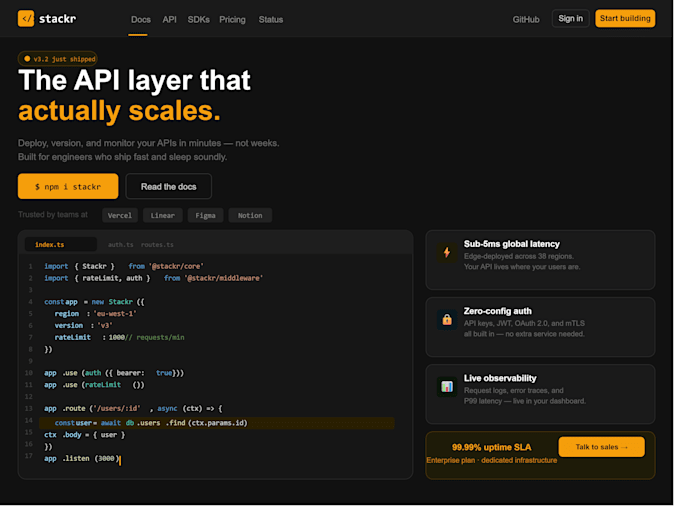Image resolution: width=680 pixels, height=512 pixels.
Task: Open the API navigation item
Action: pyautogui.click(x=169, y=20)
